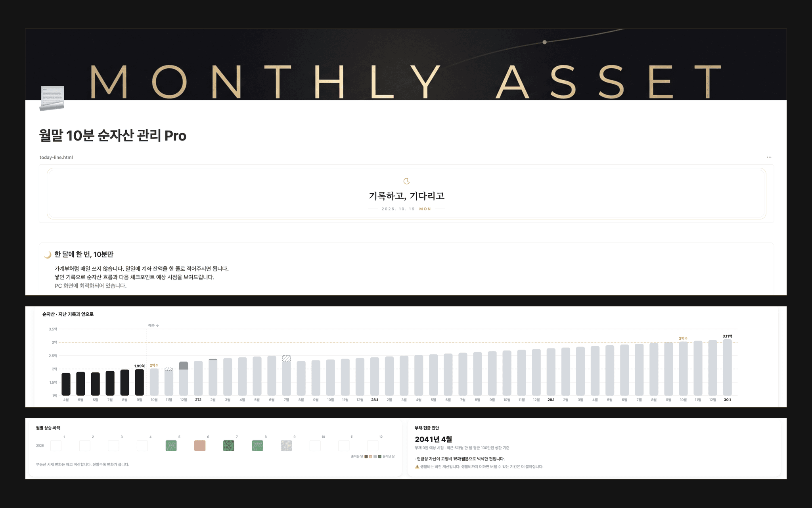The image size is (812, 508).
Task: Click the 2026 row label in the heatmap
Action: coord(40,446)
